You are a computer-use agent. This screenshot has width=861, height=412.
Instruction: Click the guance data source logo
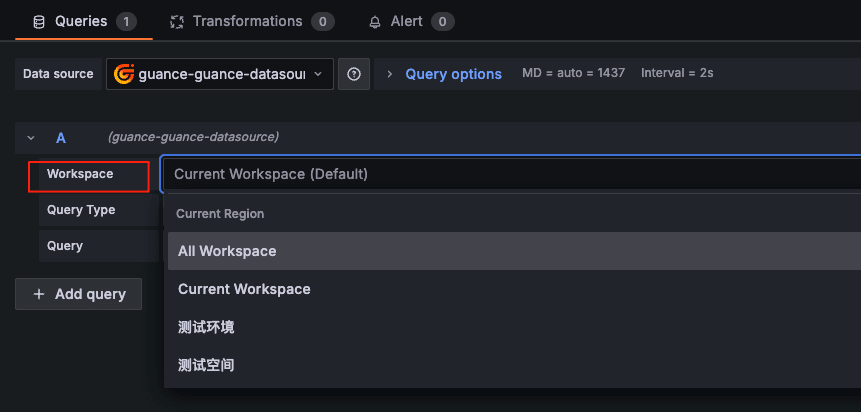click(x=124, y=74)
